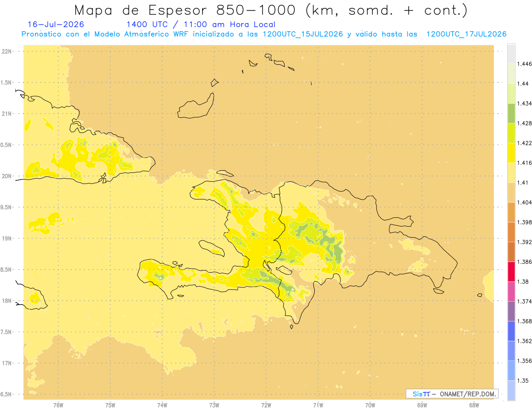Screen dimensions: 532x411
Task: Click the bright yellow colorbar segment between 1.416 and 1.422
Action: (x=511, y=153)
